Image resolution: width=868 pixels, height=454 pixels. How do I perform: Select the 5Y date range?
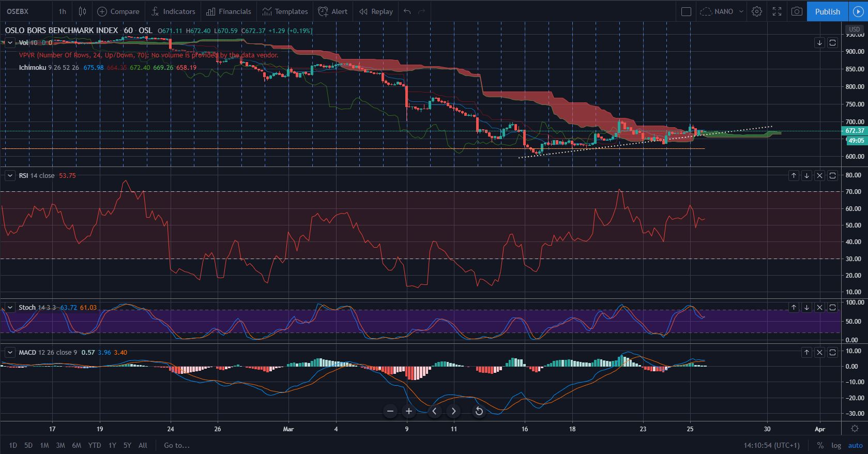127,445
